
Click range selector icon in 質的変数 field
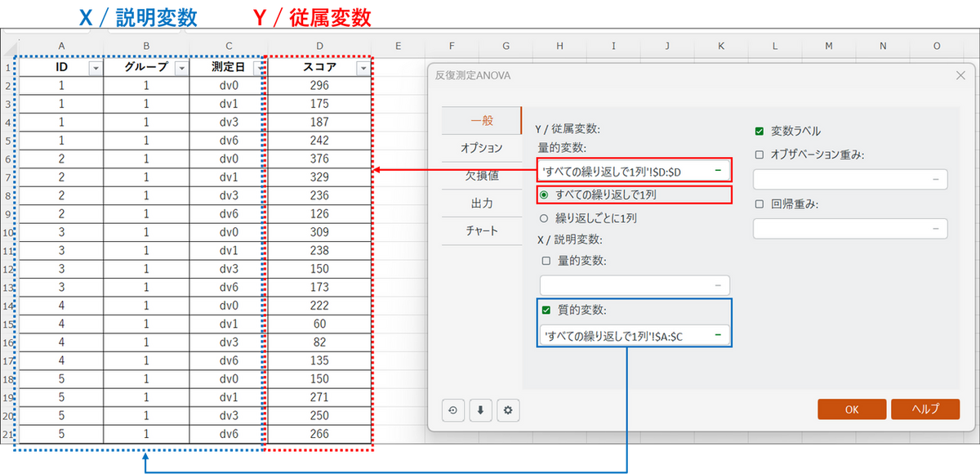point(718,335)
